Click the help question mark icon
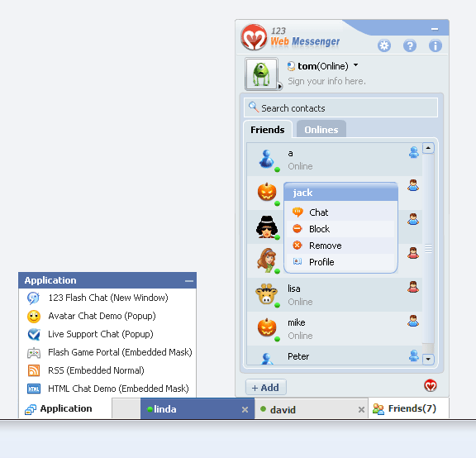Image resolution: width=476 pixels, height=458 pixels. (x=410, y=45)
